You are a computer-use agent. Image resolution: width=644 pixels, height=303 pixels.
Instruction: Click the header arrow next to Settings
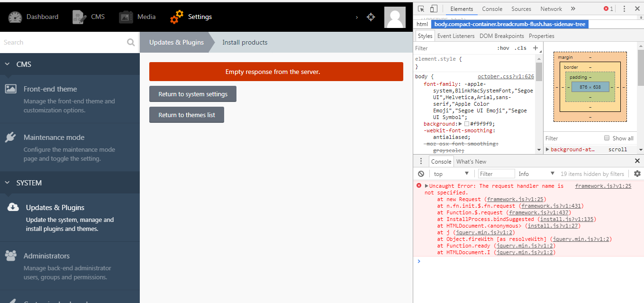[x=357, y=17]
